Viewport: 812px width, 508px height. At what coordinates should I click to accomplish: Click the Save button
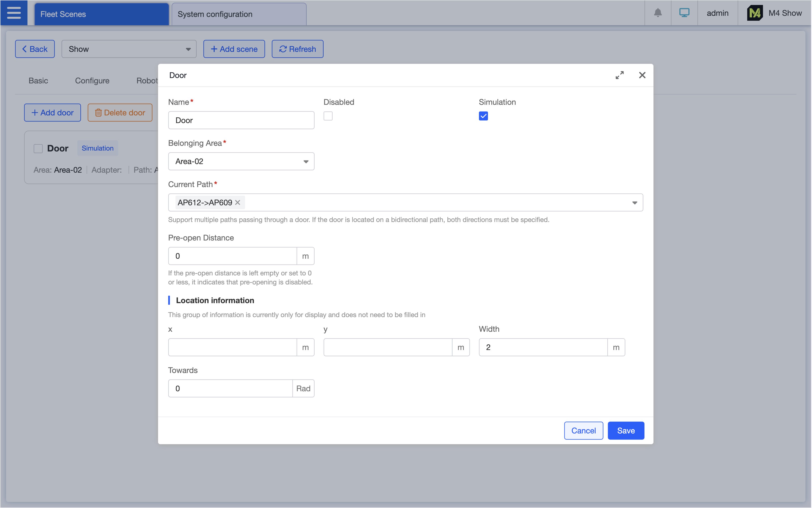626,431
